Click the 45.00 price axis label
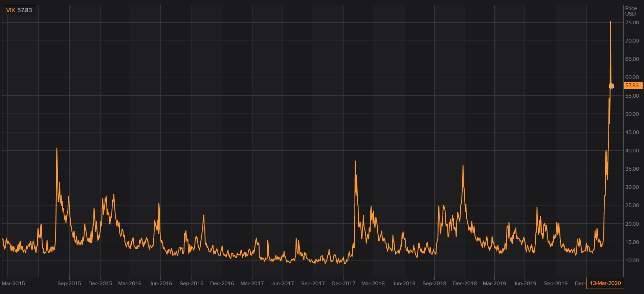This screenshot has width=644, height=294. click(632, 132)
